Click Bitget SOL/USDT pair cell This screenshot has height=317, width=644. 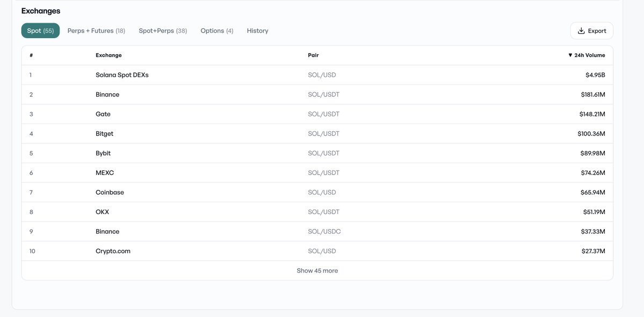[x=324, y=134]
